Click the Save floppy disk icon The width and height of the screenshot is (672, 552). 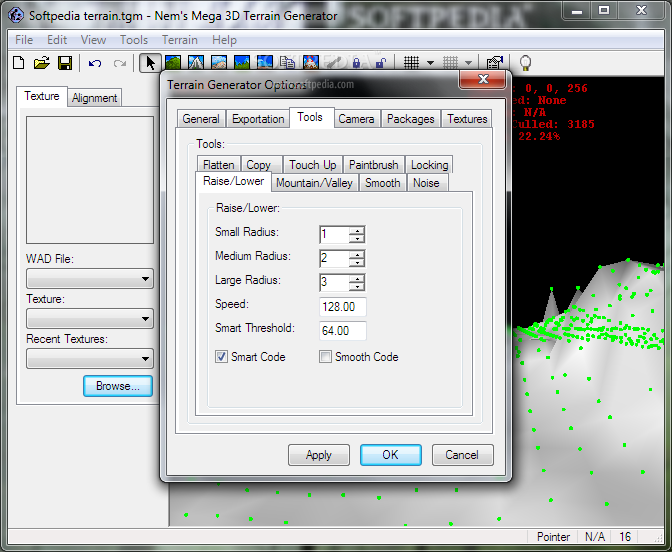[65, 63]
